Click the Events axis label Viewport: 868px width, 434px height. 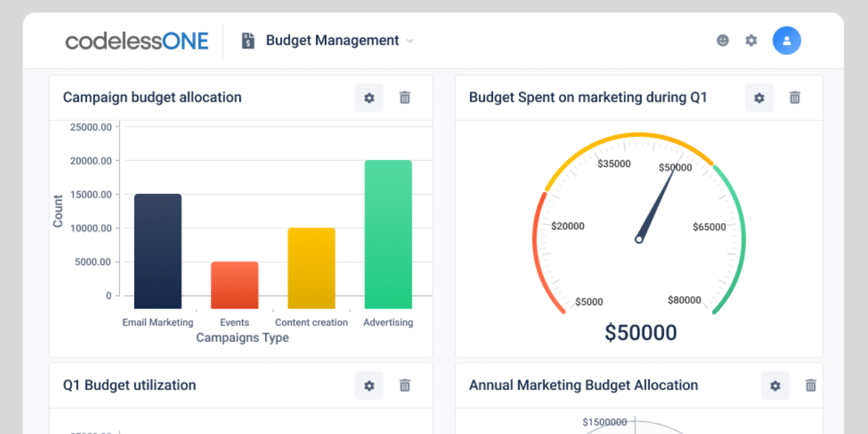coord(235,322)
